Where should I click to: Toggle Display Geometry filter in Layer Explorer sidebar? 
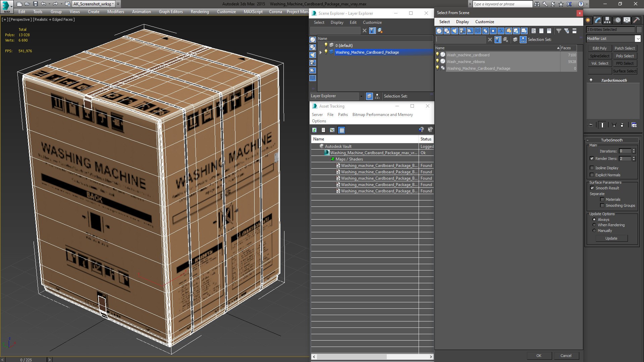point(313,40)
